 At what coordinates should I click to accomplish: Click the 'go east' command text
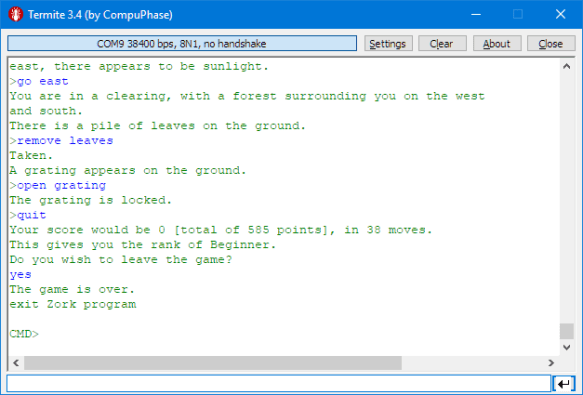click(x=43, y=81)
